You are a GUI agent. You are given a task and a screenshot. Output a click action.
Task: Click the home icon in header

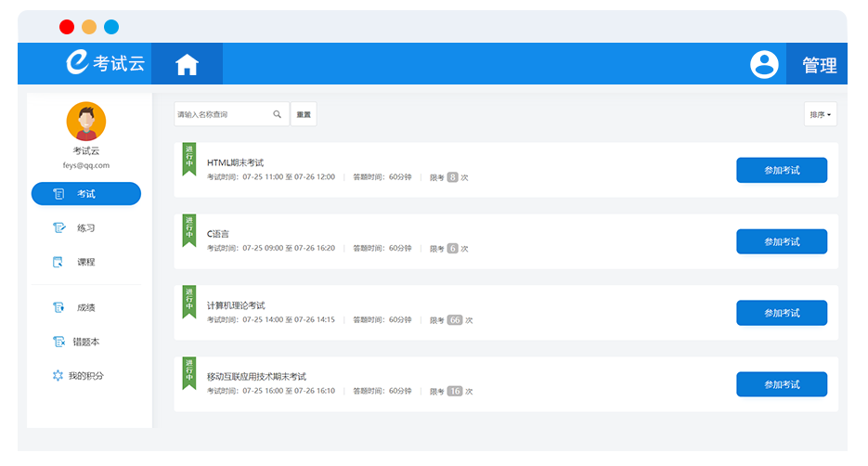pyautogui.click(x=187, y=64)
